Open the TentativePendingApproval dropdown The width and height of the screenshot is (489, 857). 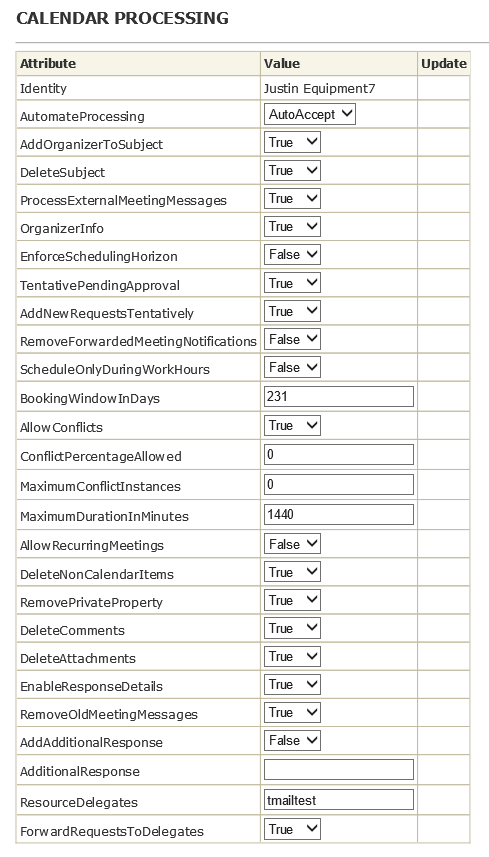pos(292,283)
